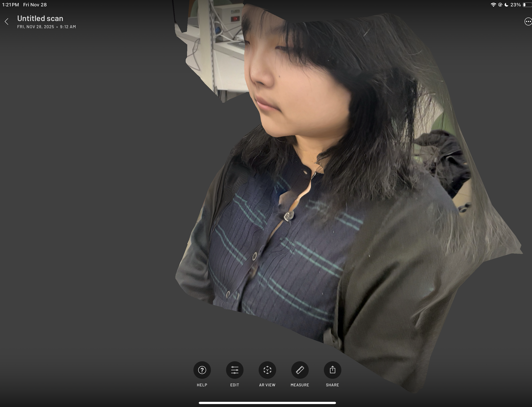Open the Edit sliders icon
Image resolution: width=532 pixels, height=407 pixels.
(235, 370)
